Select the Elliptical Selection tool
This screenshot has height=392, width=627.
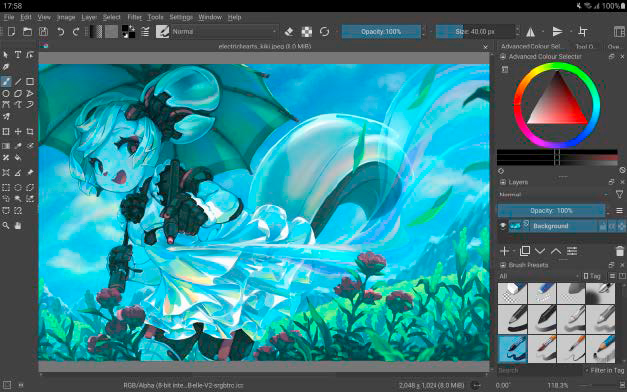tap(18, 187)
